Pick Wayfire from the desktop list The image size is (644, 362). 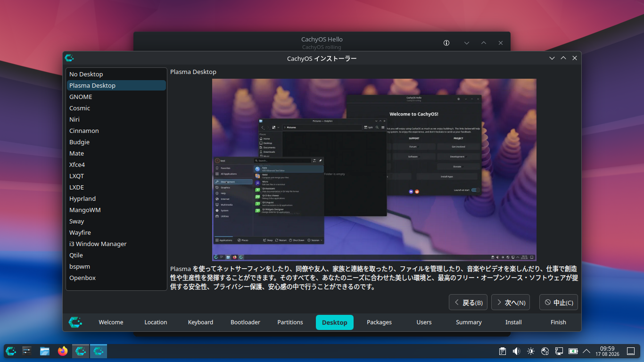116,232
